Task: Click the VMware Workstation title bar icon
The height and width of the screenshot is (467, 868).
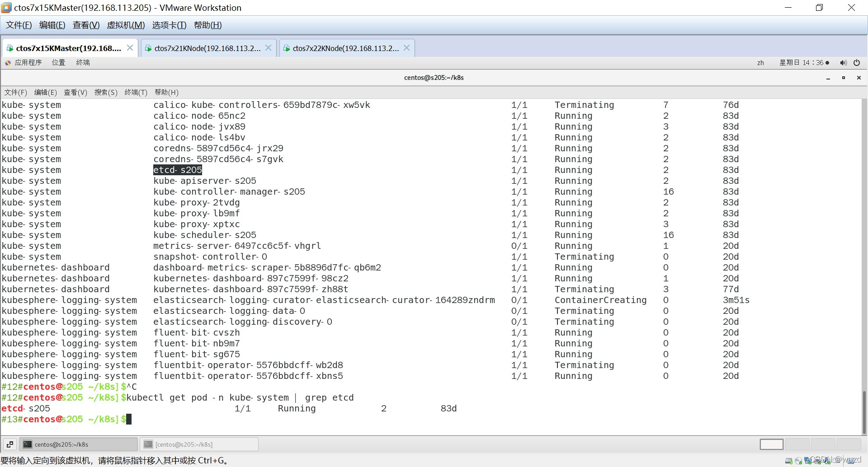Action: (x=6, y=8)
